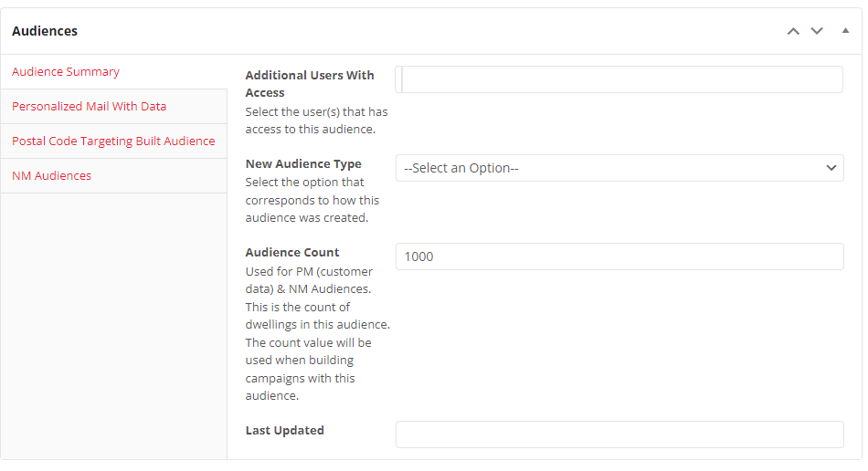
Task: Go to the NM Audiences tab
Action: 51,176
